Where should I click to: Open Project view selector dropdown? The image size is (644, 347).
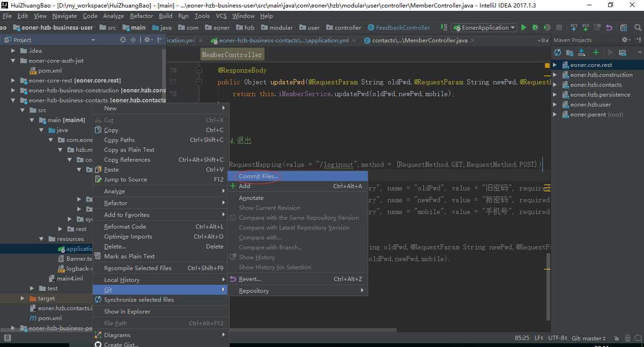(93, 40)
